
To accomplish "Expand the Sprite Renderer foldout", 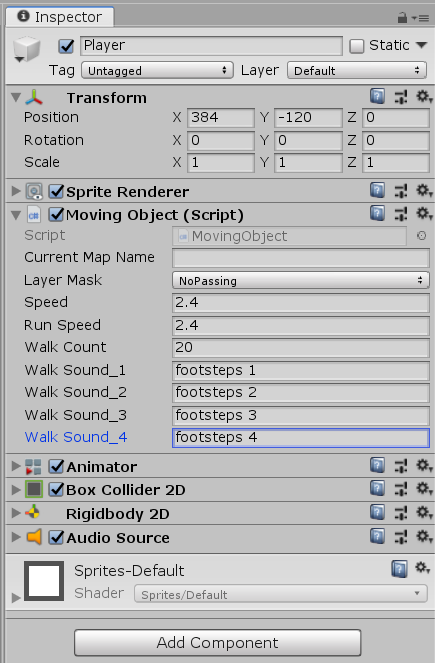I will [16, 192].
